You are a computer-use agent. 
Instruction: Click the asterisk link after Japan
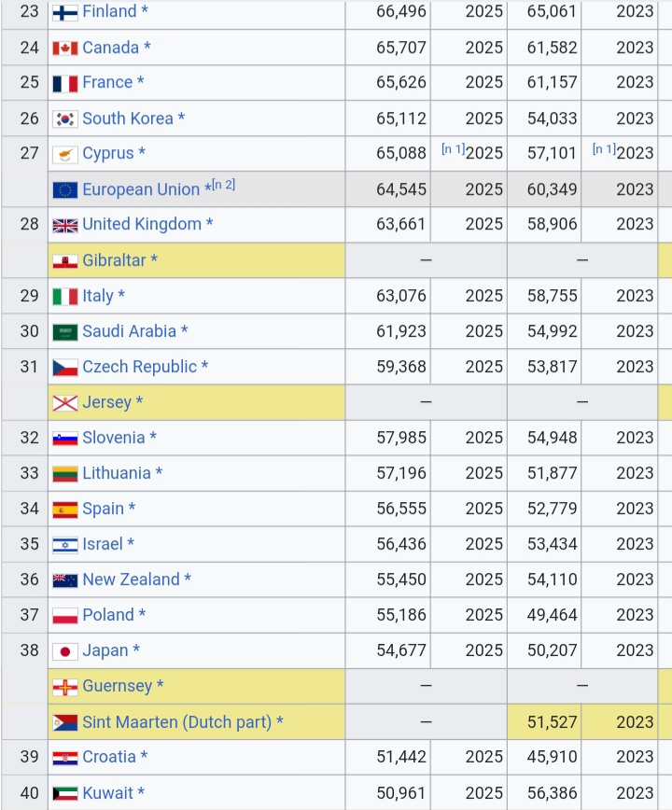136,649
